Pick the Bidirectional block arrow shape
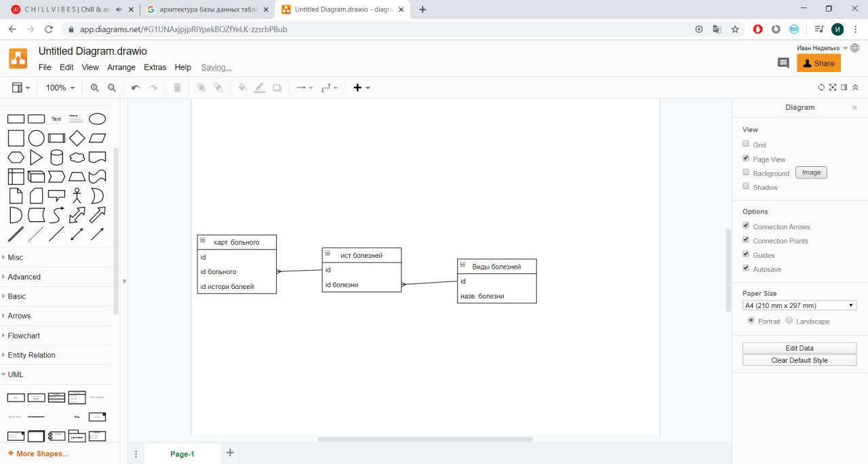Screen dimensions: 868x464 (77, 215)
